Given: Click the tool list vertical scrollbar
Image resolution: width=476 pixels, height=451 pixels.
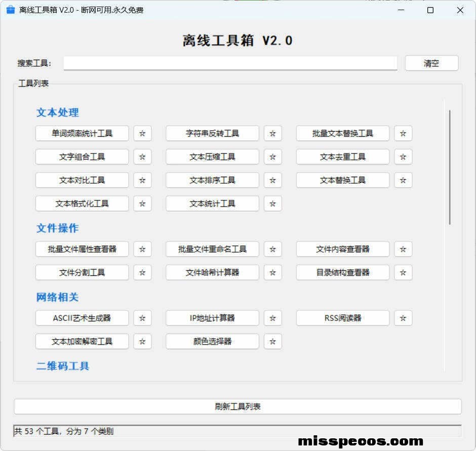Looking at the screenshot, I should click(x=449, y=167).
